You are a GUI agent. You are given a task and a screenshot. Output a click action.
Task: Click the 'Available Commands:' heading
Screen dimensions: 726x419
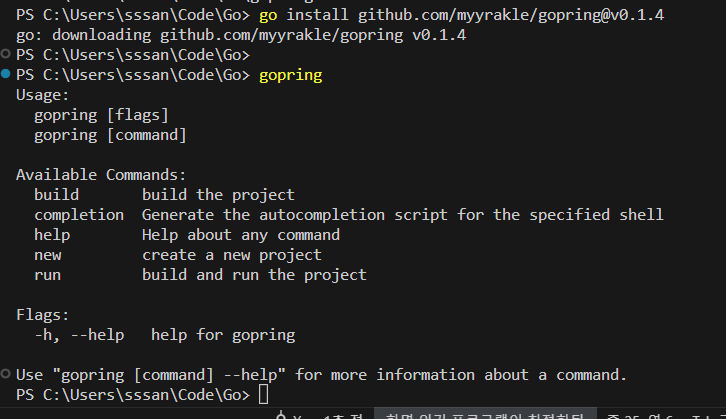click(101, 175)
